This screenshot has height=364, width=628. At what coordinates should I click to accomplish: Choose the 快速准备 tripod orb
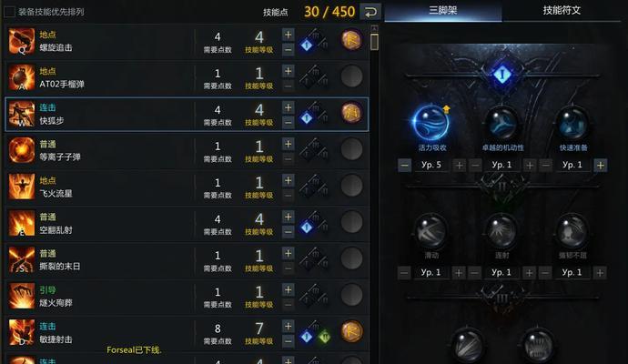pos(572,124)
